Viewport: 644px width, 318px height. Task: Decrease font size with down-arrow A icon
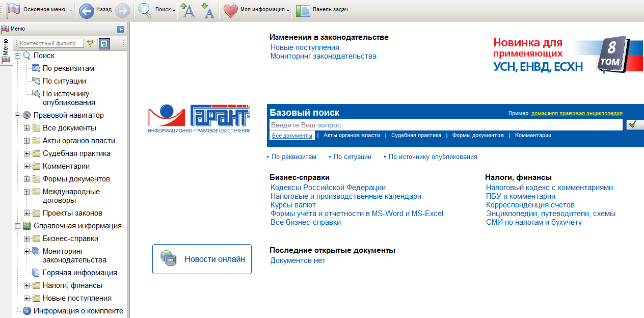click(207, 10)
